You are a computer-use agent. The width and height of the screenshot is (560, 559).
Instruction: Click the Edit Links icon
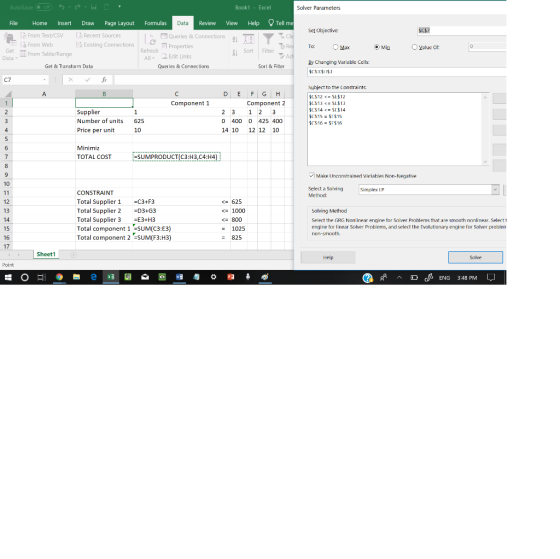pos(164,56)
